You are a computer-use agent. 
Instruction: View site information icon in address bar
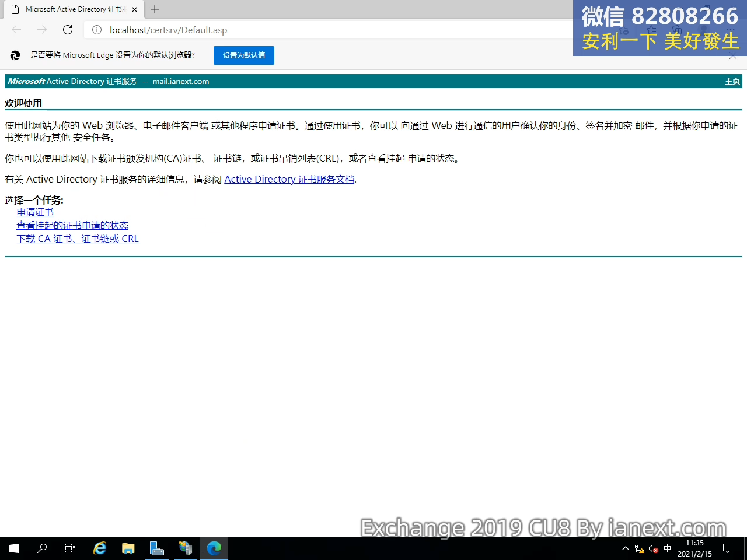tap(97, 30)
